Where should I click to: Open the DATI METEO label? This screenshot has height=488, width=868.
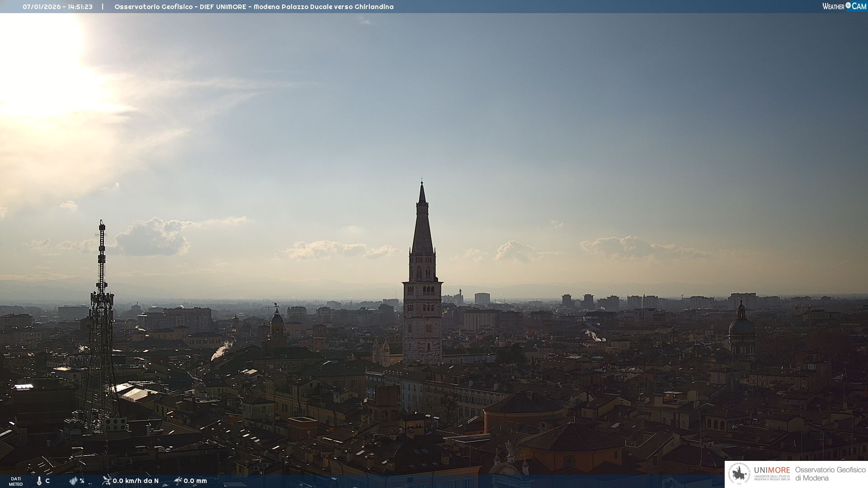coord(16,481)
